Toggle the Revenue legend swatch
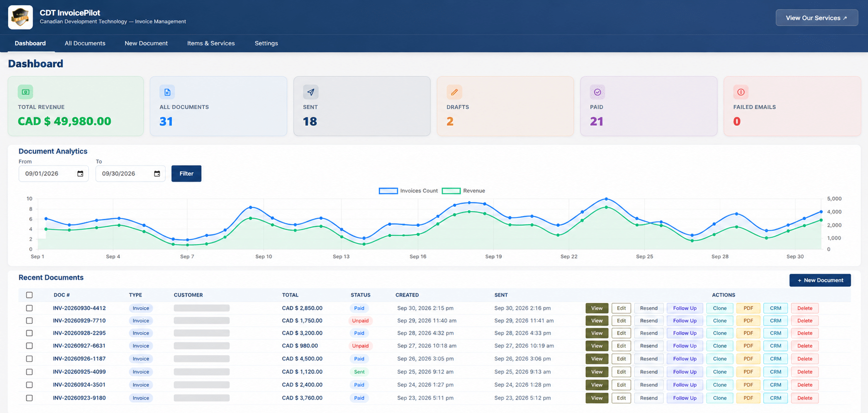868x413 pixels. pos(451,191)
